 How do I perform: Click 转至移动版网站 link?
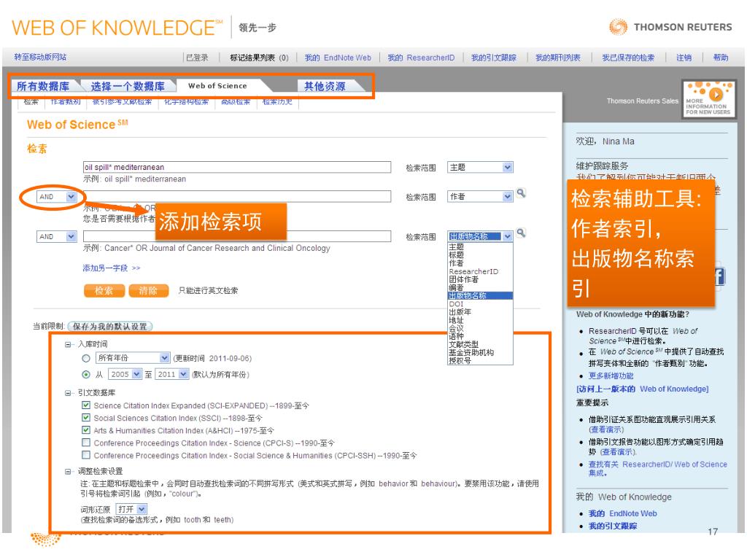click(x=40, y=57)
